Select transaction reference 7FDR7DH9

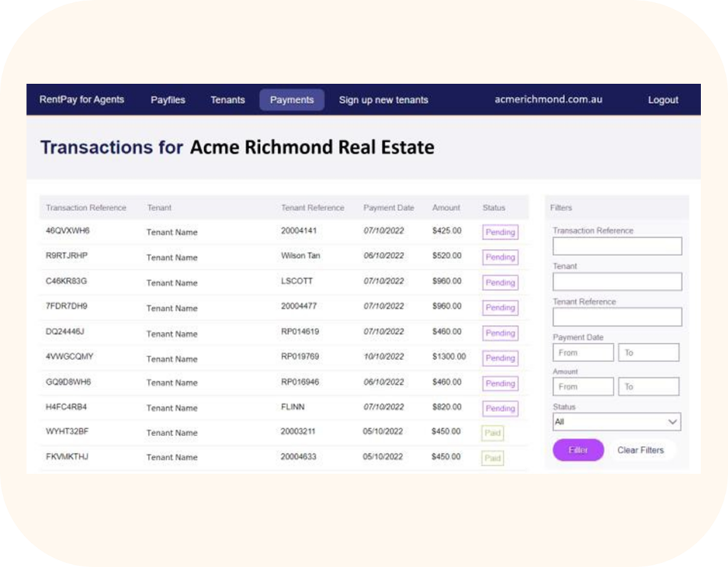click(x=66, y=307)
